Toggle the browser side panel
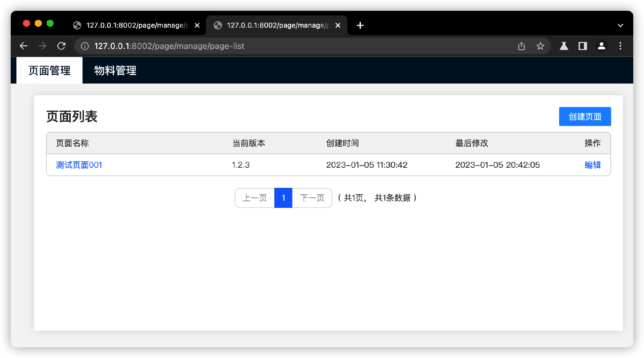The image size is (644, 358). pyautogui.click(x=583, y=46)
